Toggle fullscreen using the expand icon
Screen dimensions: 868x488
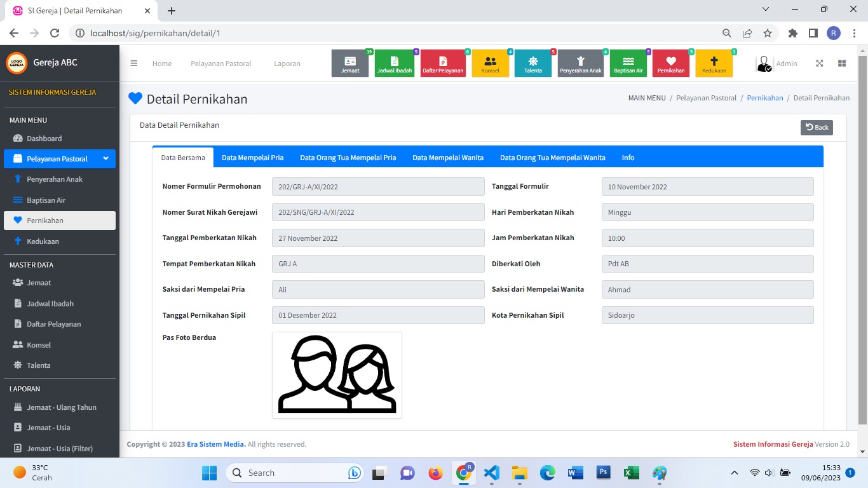coord(820,64)
